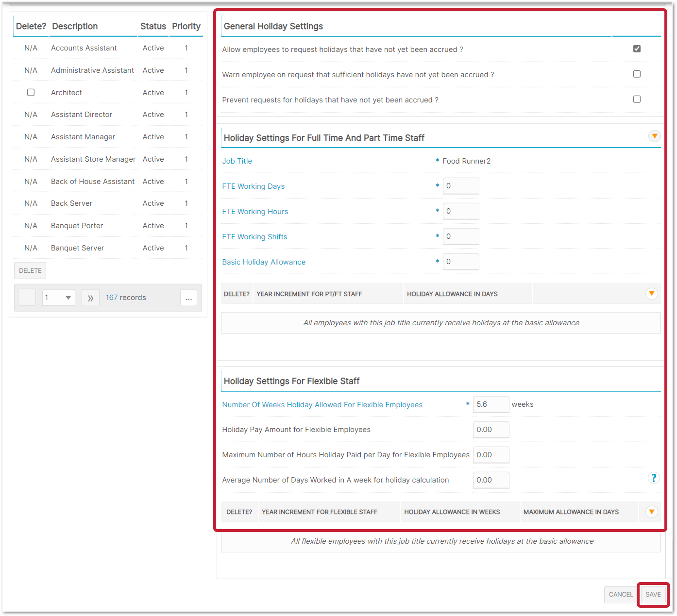Click the blue question mark help icon
Image resolution: width=677 pixels, height=616 pixels.
coord(653,478)
